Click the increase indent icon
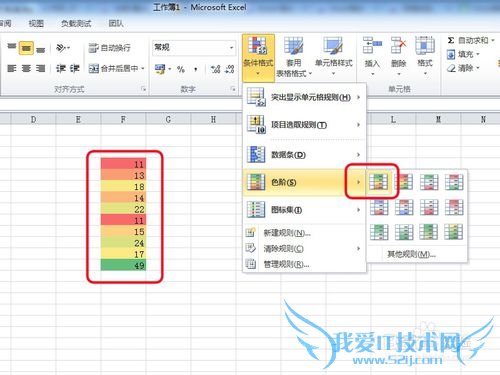Viewport: 500px width, 375px height. (x=74, y=69)
